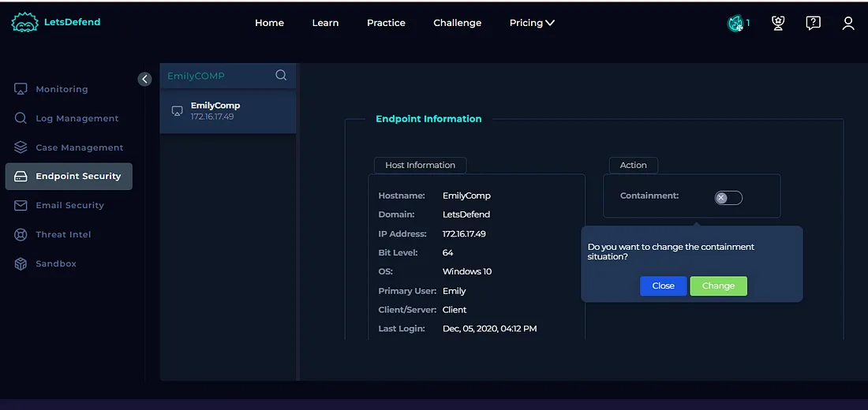Click the IP 172.16.17.49 under EmilyComp entry

coord(212,117)
